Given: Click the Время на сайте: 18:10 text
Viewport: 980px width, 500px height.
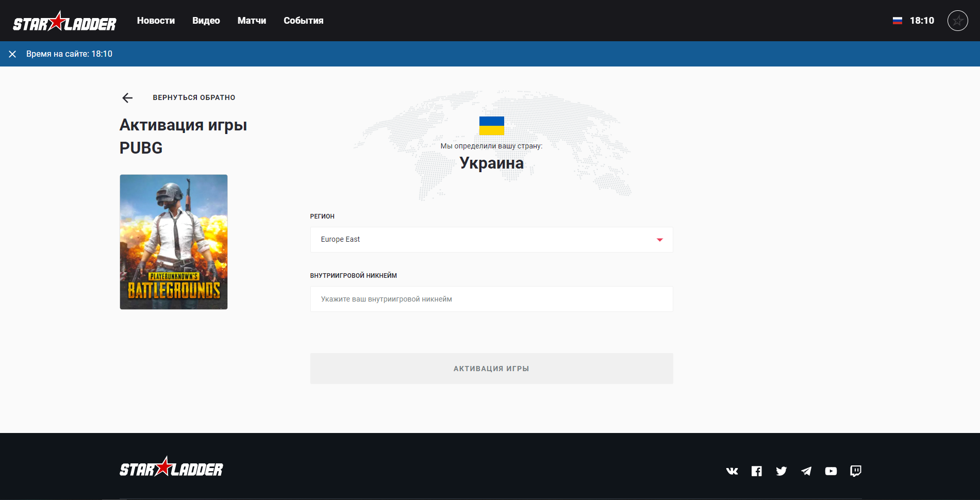Looking at the screenshot, I should 69,54.
